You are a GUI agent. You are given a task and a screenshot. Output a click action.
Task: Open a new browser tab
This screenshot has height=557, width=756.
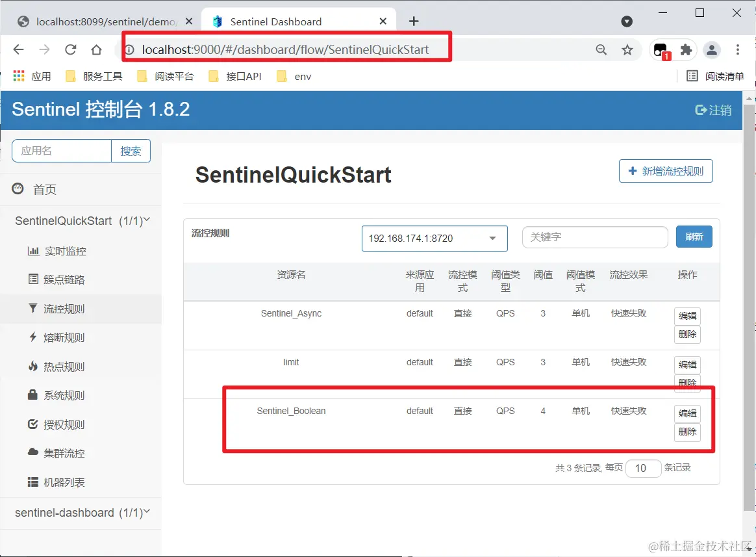point(414,21)
